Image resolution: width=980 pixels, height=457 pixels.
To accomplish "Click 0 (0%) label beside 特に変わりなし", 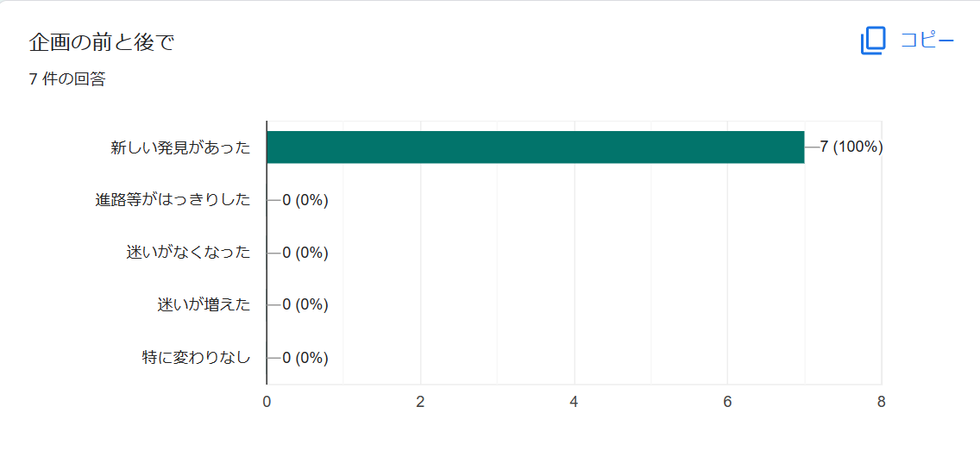I will point(305,359).
